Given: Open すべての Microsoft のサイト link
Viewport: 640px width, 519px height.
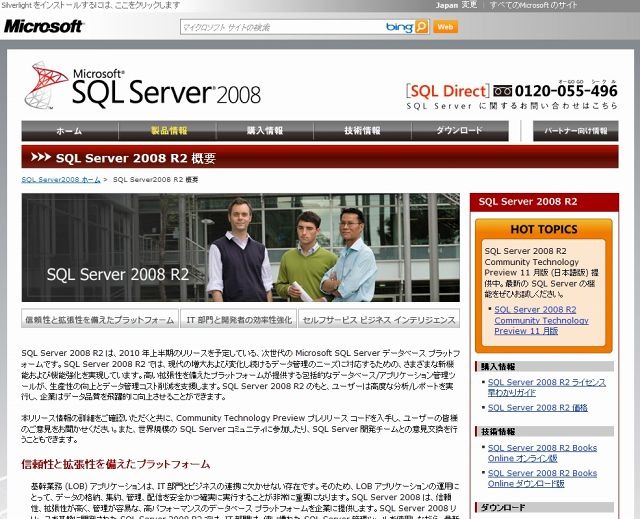Looking at the screenshot, I should [x=533, y=5].
